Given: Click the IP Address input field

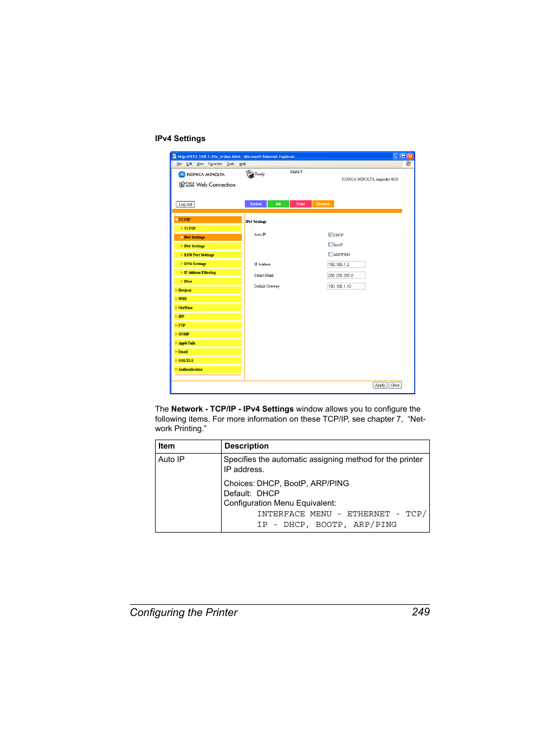Looking at the screenshot, I should (346, 264).
